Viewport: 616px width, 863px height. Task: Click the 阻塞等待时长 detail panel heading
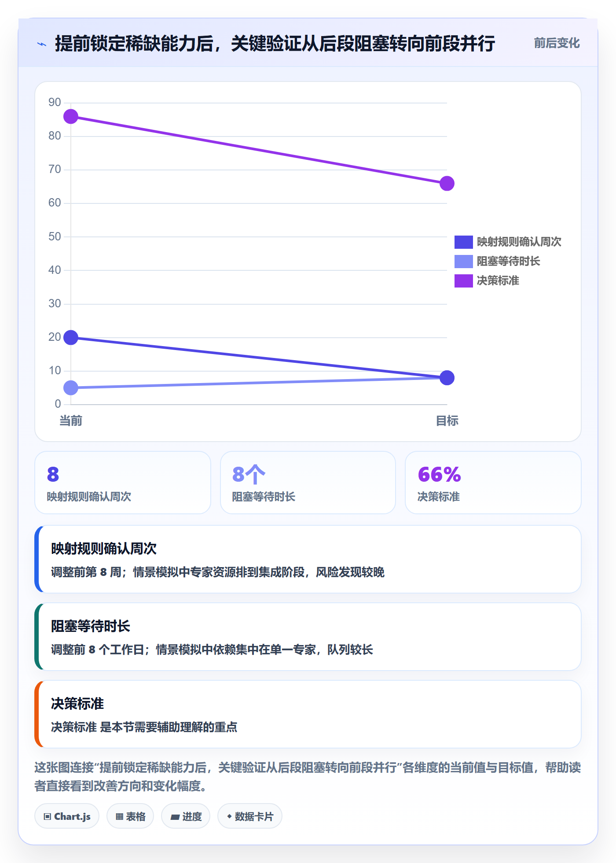pyautogui.click(x=91, y=626)
